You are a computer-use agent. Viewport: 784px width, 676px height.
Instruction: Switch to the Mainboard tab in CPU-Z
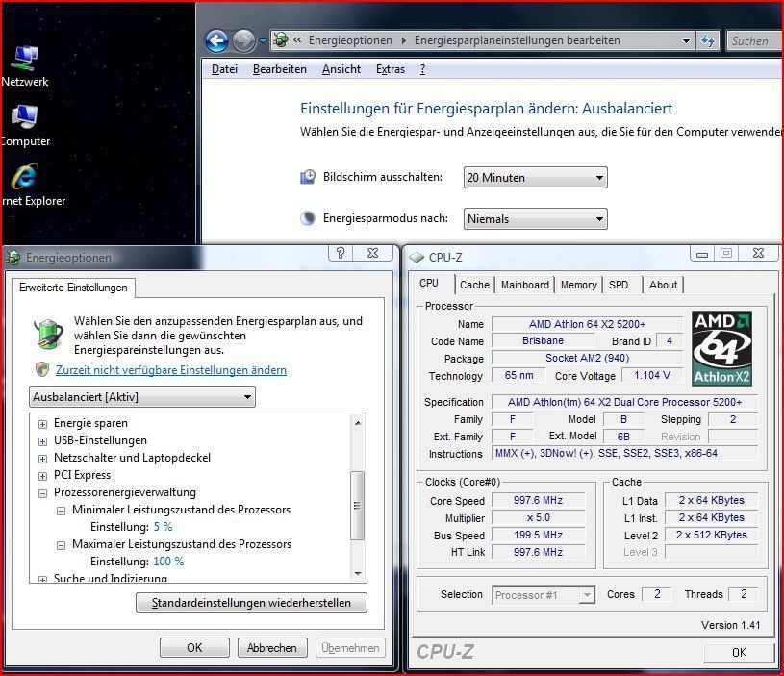click(525, 285)
